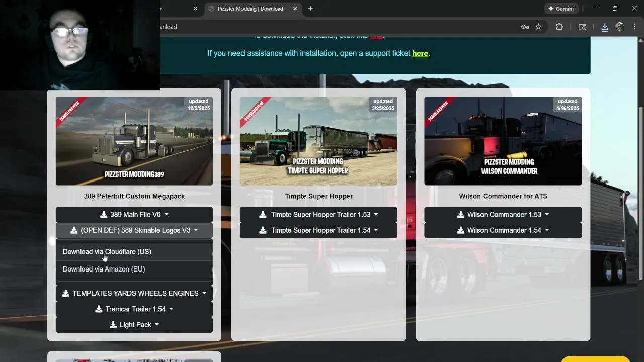Click the TEMPLATES YARDS WHEELS download icon

click(x=66, y=293)
